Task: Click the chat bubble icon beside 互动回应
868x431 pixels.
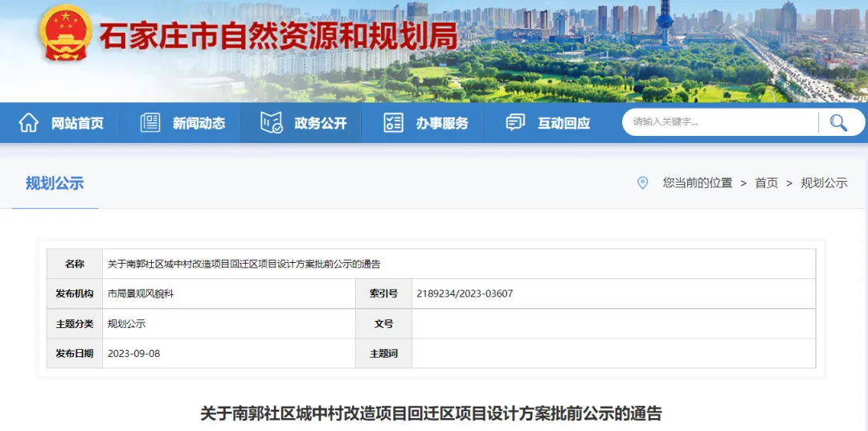Action: 515,122
